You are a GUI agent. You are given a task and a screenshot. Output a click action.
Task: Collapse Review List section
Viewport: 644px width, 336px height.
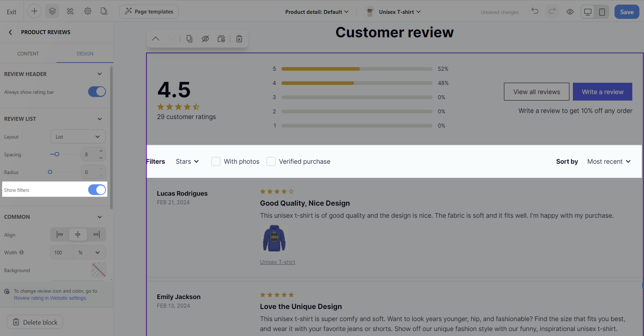tap(100, 119)
